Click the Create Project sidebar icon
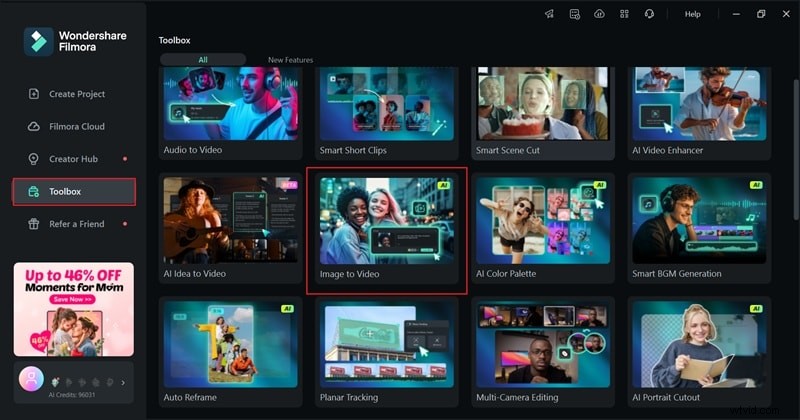 [x=34, y=94]
